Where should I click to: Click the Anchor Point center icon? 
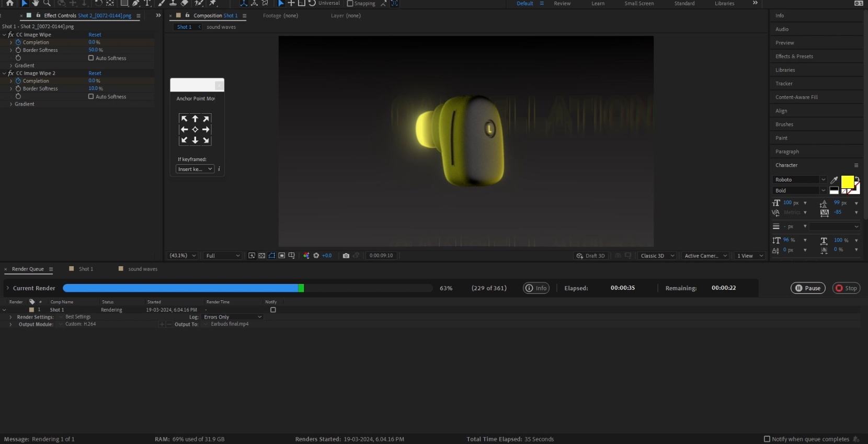tap(195, 129)
